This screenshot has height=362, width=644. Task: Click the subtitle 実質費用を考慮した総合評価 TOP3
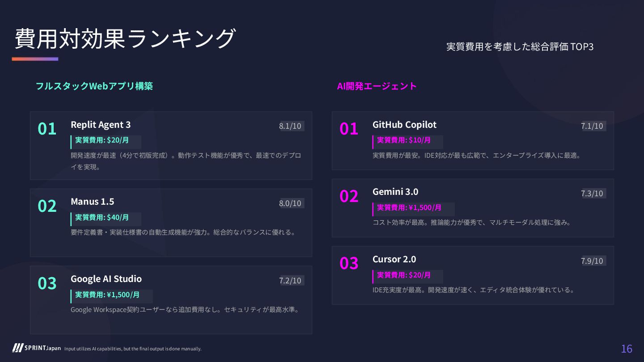point(520,47)
